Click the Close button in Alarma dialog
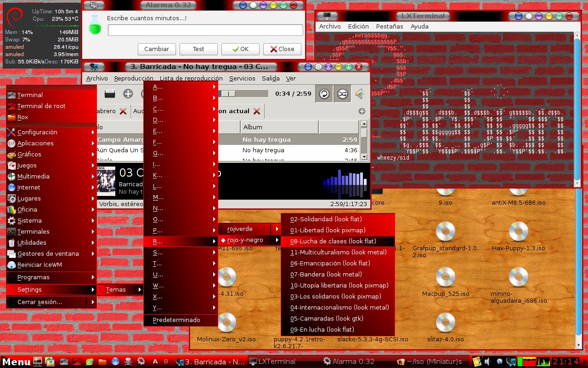The width and height of the screenshot is (588, 368). pos(282,49)
